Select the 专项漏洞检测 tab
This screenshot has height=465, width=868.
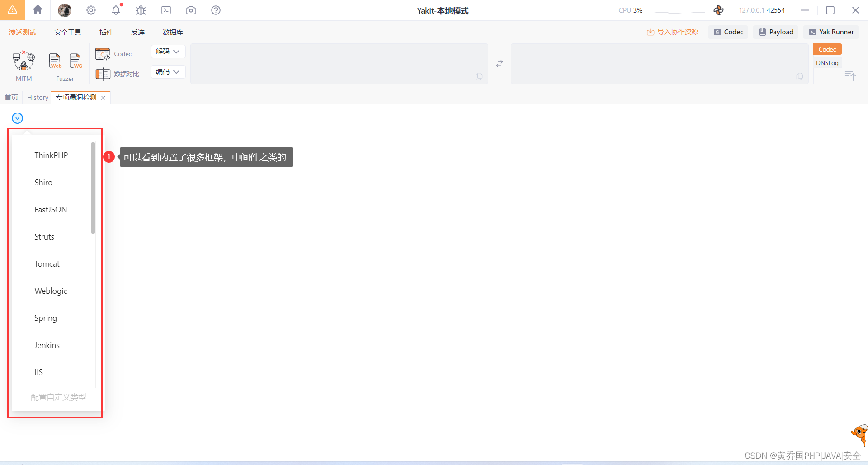click(76, 98)
